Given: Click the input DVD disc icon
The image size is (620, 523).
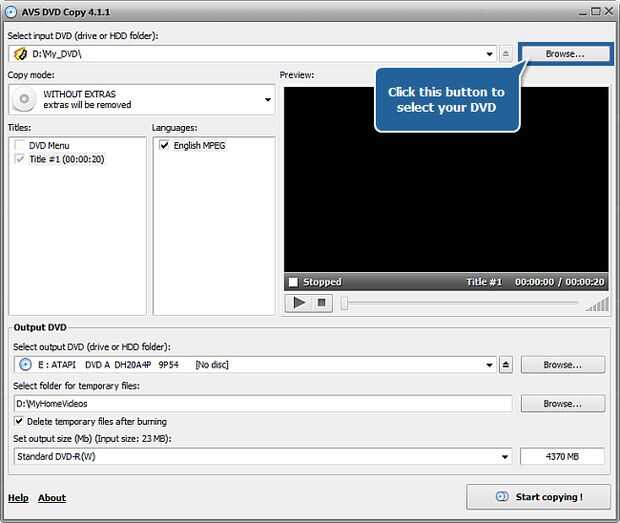Looking at the screenshot, I should point(20,54).
